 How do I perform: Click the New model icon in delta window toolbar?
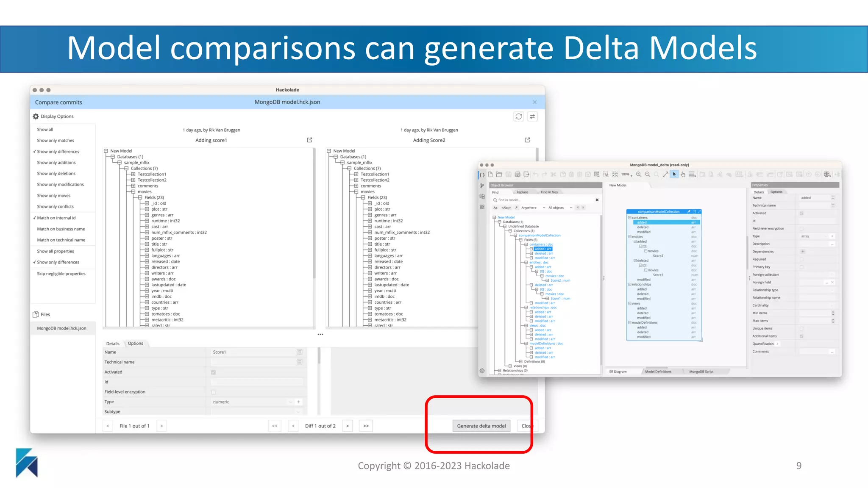(x=490, y=175)
